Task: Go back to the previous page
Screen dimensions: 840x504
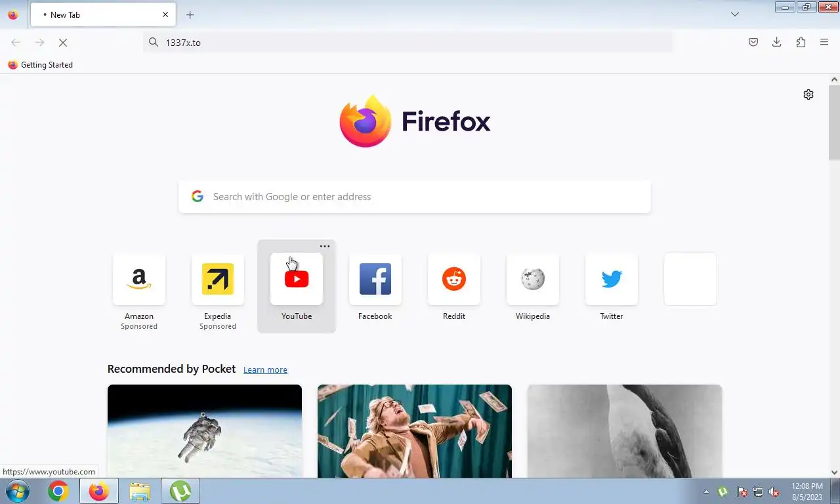Action: point(16,42)
